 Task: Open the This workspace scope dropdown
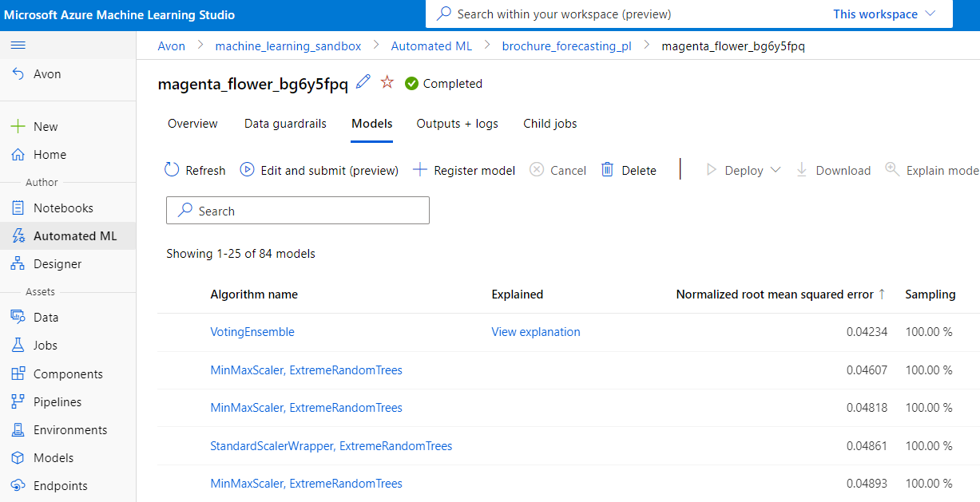(884, 14)
